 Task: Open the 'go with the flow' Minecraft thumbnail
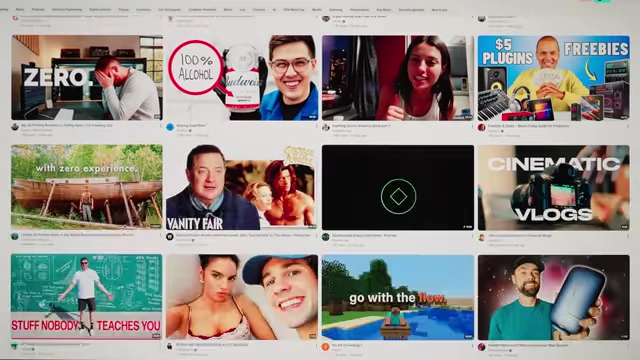[398, 298]
